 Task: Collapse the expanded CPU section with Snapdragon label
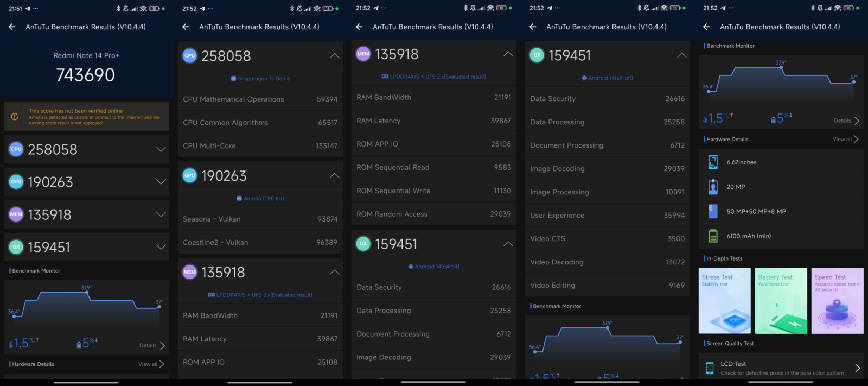[x=334, y=56]
